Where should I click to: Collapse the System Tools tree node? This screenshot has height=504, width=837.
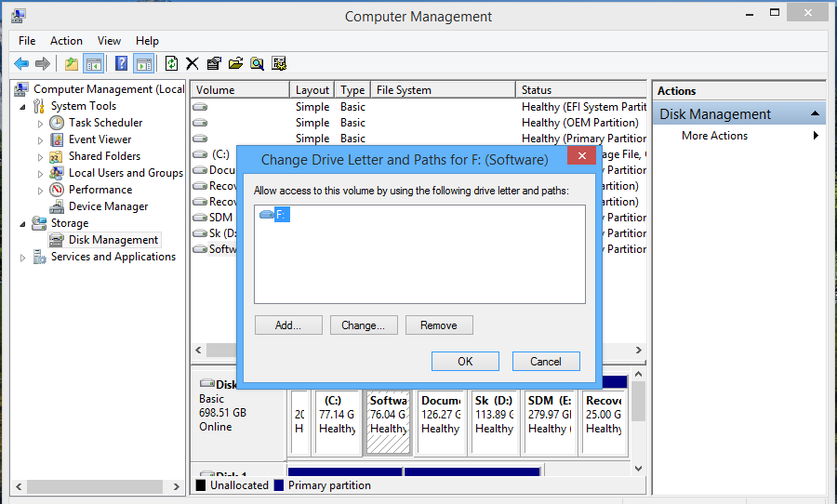pyautogui.click(x=22, y=107)
